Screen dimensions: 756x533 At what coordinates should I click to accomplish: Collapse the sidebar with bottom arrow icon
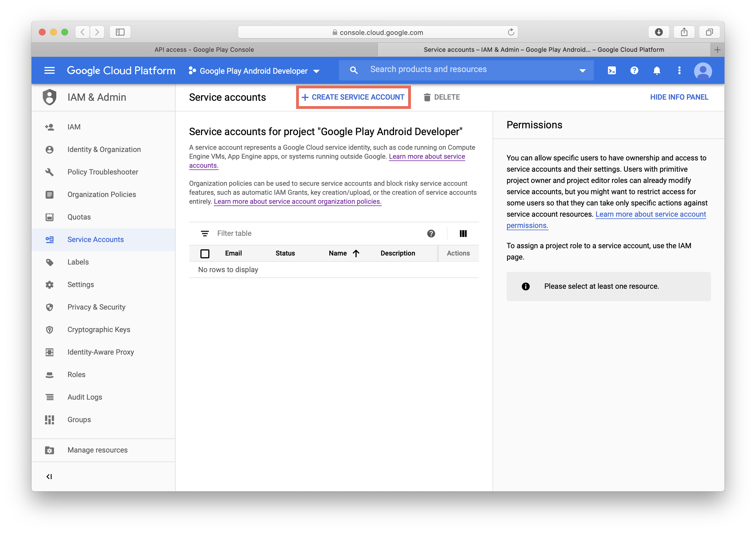[x=49, y=476]
